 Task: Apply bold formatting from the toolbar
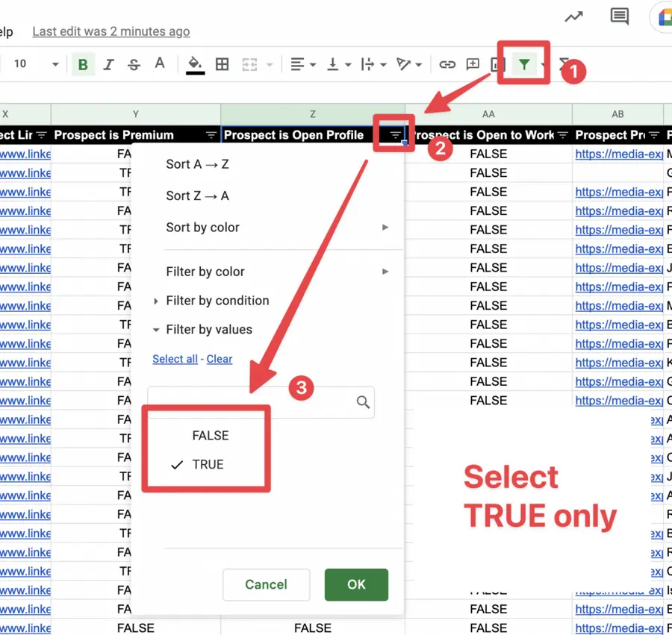(83, 64)
